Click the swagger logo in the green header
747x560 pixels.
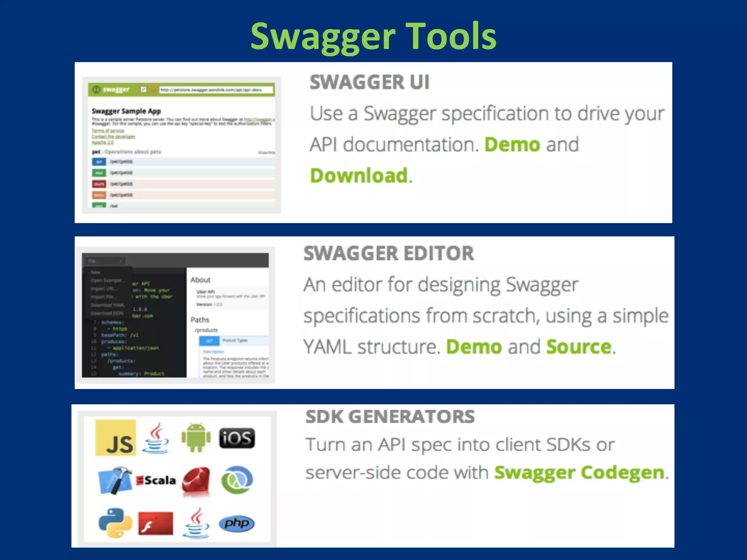[x=111, y=89]
